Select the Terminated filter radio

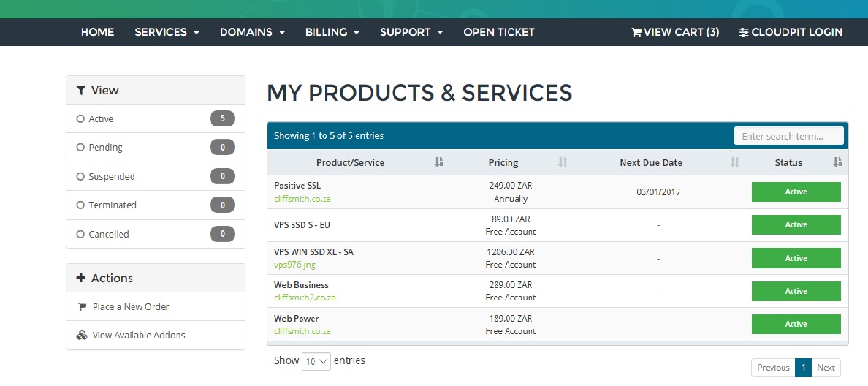pos(80,205)
